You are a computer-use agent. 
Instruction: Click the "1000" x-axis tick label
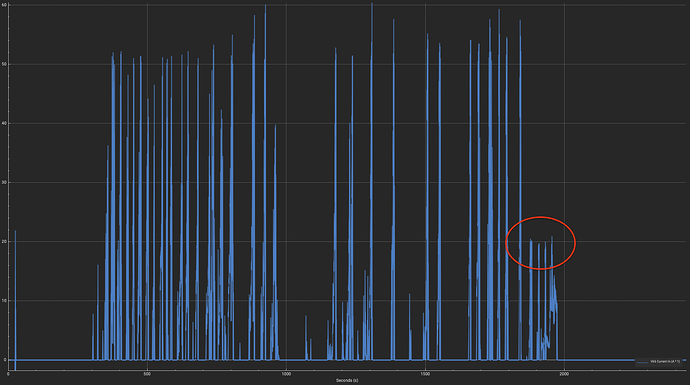click(286, 374)
